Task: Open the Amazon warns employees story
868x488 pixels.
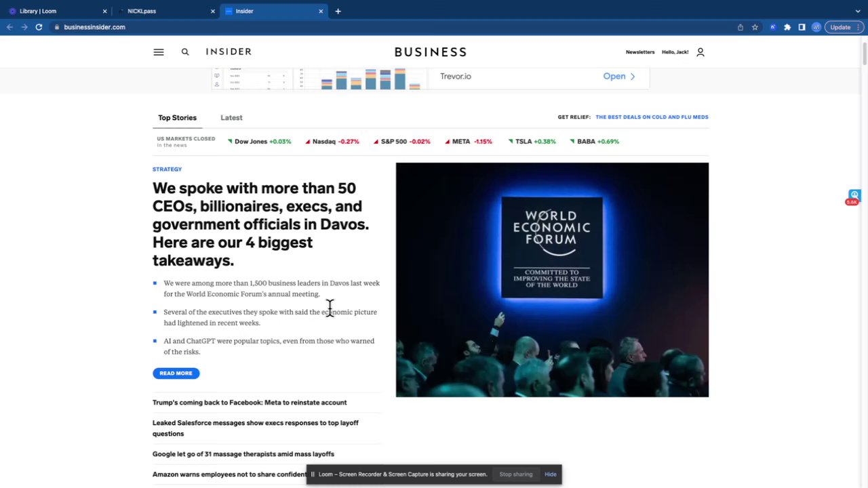Action: (229, 474)
